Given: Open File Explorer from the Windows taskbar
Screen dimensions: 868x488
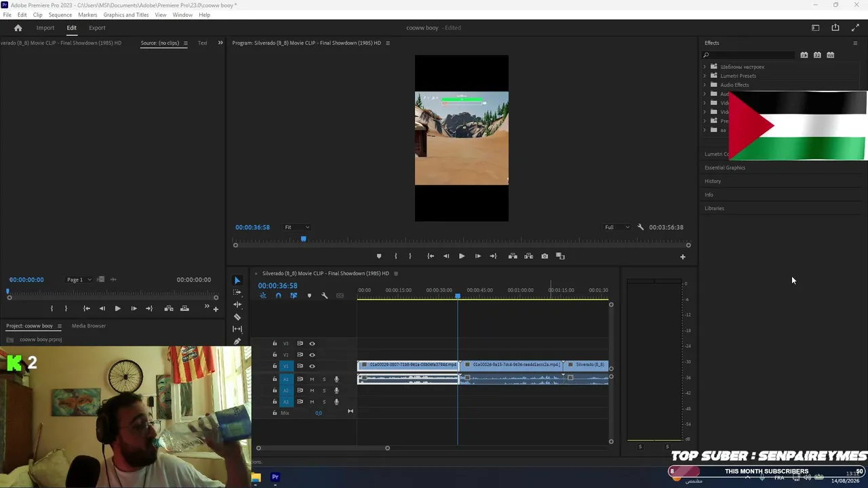Looking at the screenshot, I should point(256,477).
